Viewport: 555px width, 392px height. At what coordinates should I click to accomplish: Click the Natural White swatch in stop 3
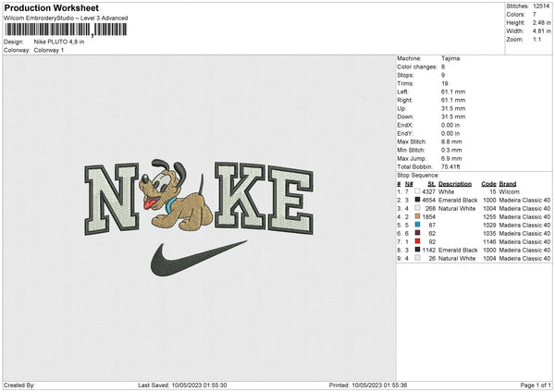tap(418, 208)
